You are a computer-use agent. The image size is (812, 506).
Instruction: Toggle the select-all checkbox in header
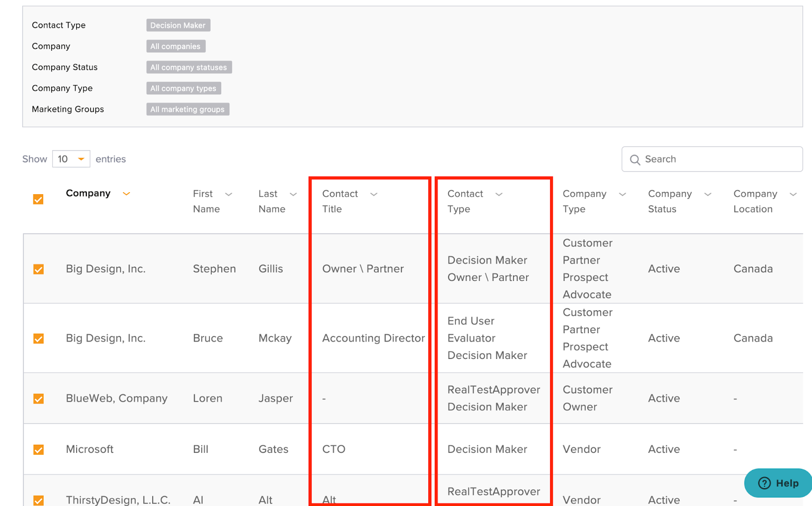click(x=38, y=199)
